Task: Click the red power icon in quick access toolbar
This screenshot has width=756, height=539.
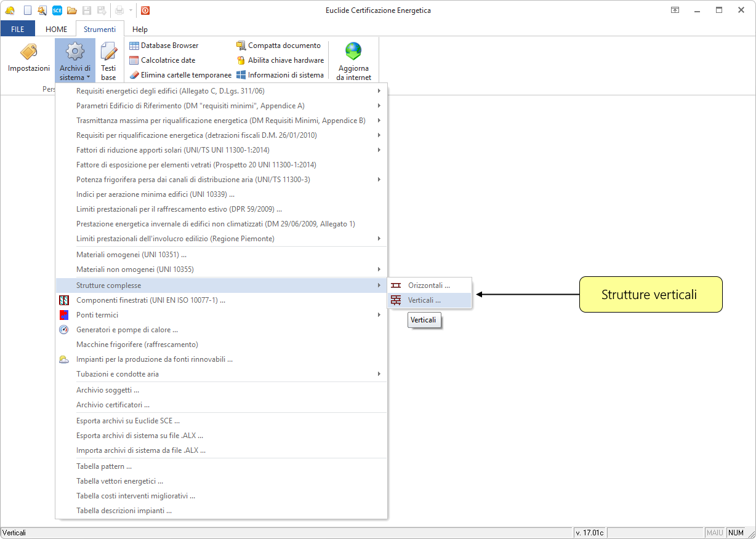Action: point(145,10)
